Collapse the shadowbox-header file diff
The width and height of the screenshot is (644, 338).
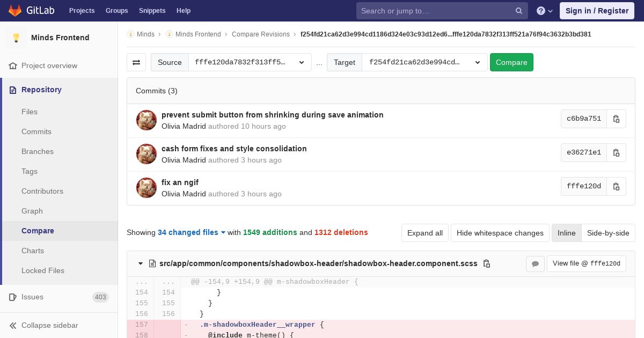tap(141, 263)
